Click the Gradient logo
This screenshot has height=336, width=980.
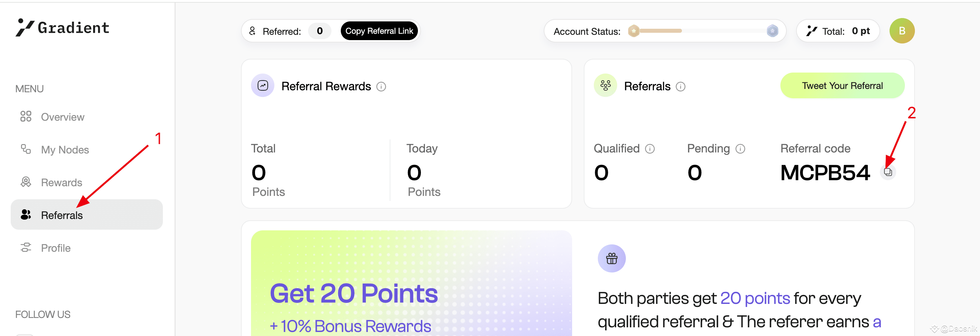62,28
